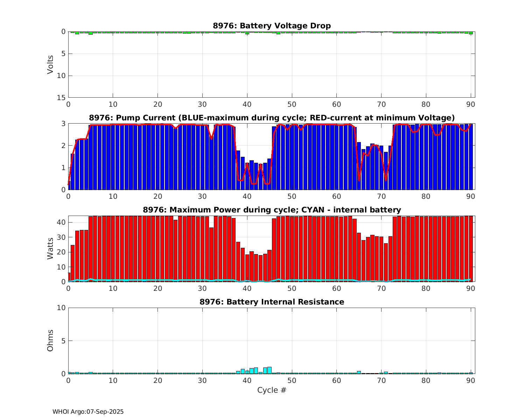Viewport: 525px width, 420px height.
Task: Select the Pump Current chart title text
Action: tap(272, 118)
